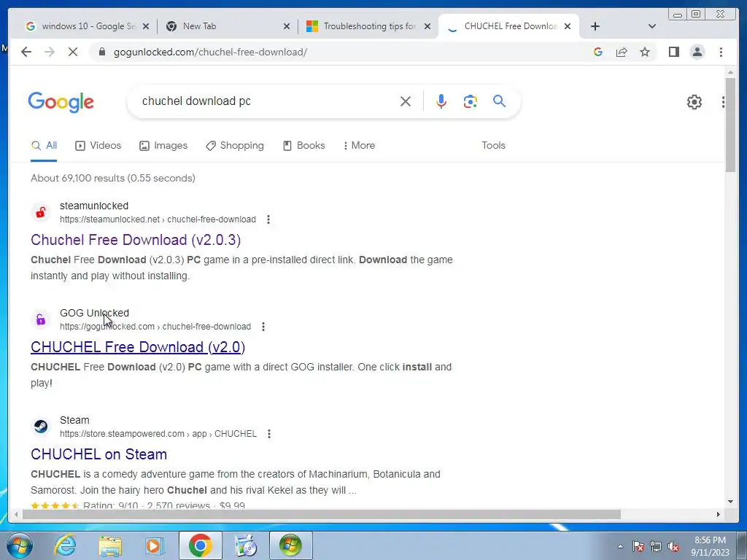
Task: Click the scroll right arrow
Action: tap(719, 514)
